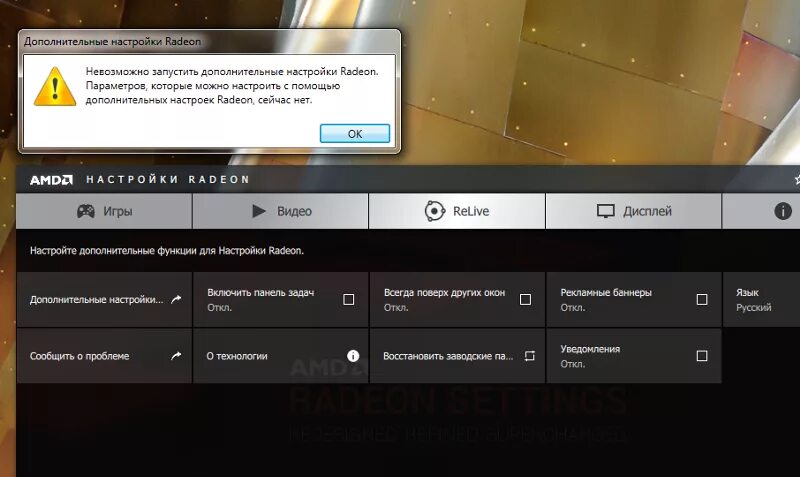
Task: Click Откл. status under Включить панель задач
Action: 219,308
